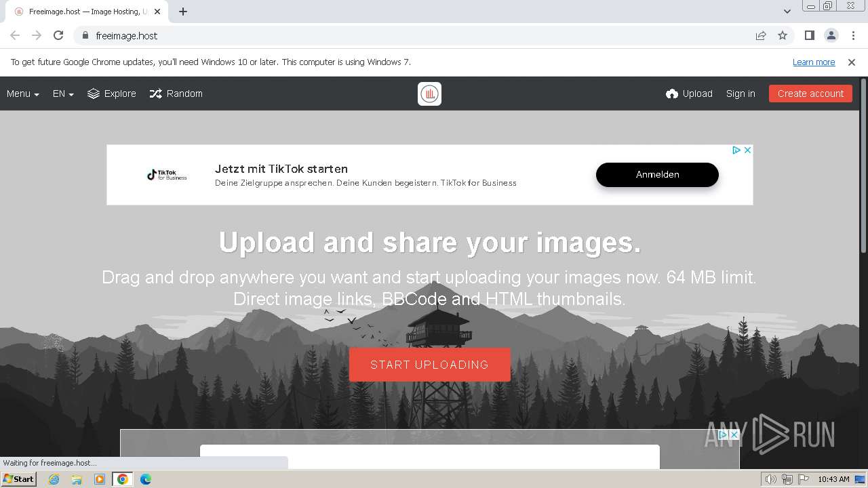868x488 pixels.
Task: Expand the Menu dropdown
Action: pos(23,94)
